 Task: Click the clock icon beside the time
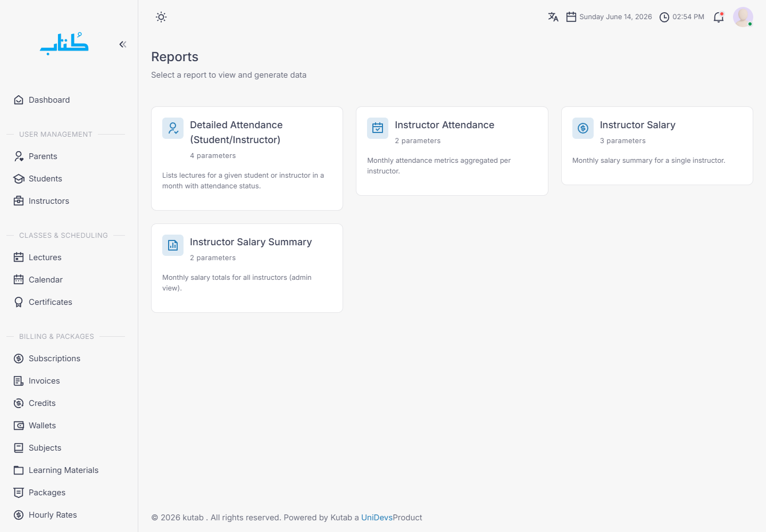(664, 17)
